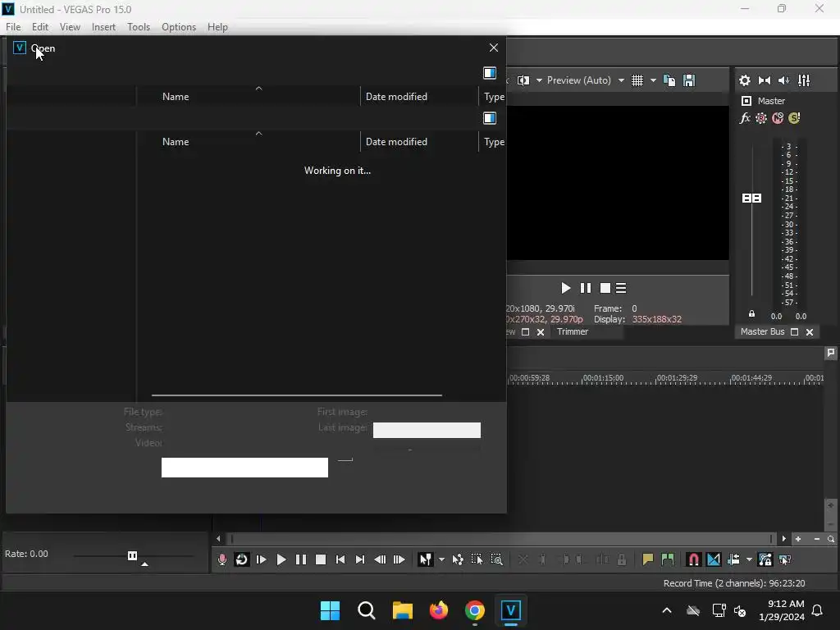Open the View menu
The image size is (840, 630).
[70, 27]
